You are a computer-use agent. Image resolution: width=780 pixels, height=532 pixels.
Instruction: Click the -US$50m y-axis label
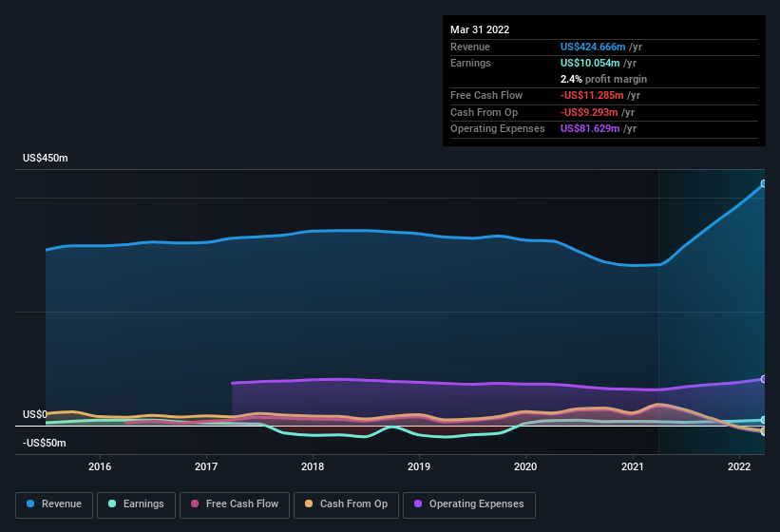coord(45,443)
